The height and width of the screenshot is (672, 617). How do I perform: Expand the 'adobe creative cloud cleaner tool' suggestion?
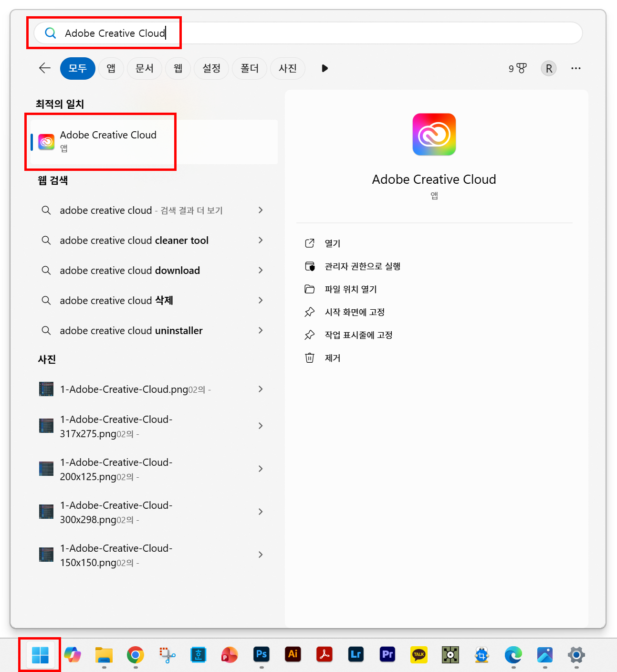tap(261, 241)
